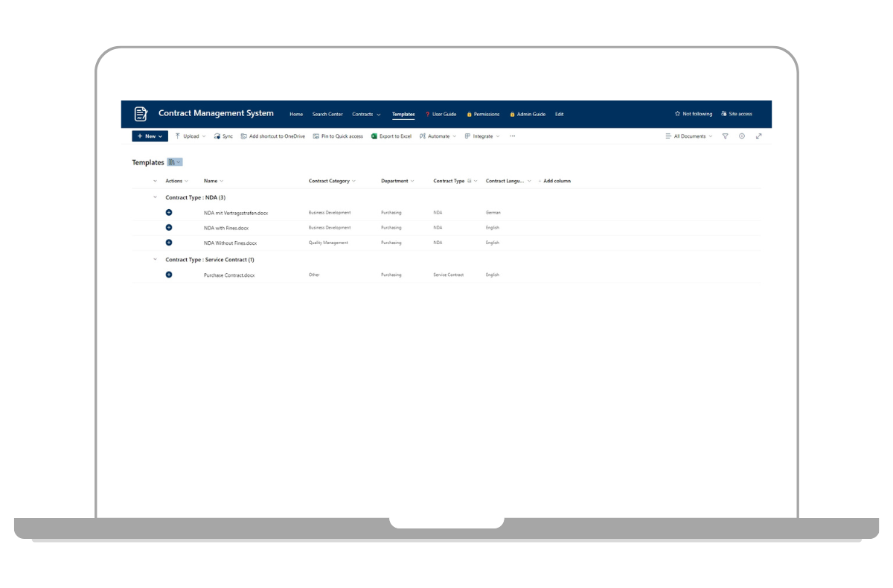
Task: Click the Other category cell
Action: click(314, 275)
